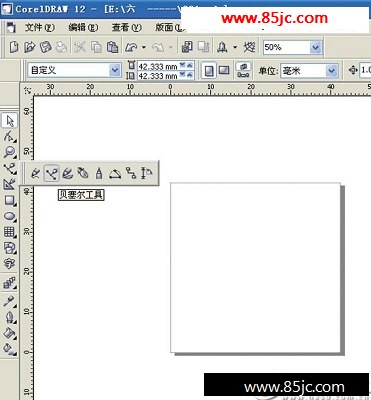This screenshot has height=400, width=371.
Task: Choose the Artistic media tool in the flyout
Action: (x=67, y=173)
